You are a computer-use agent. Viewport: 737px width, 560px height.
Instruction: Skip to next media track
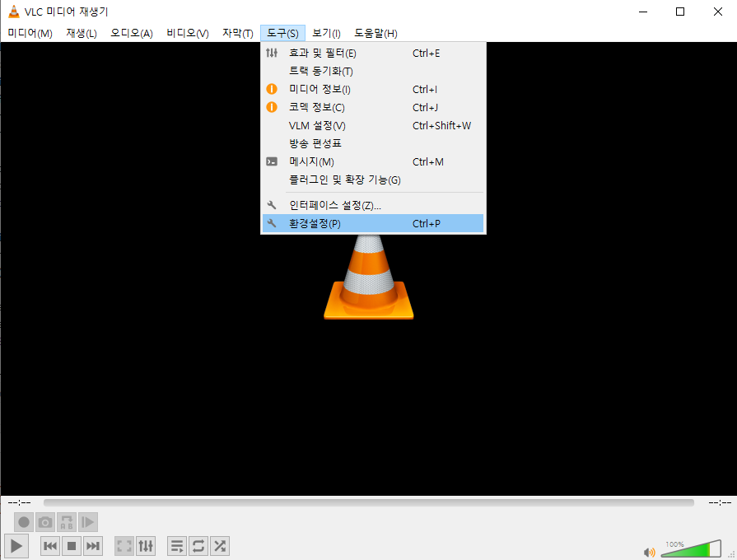click(92, 546)
